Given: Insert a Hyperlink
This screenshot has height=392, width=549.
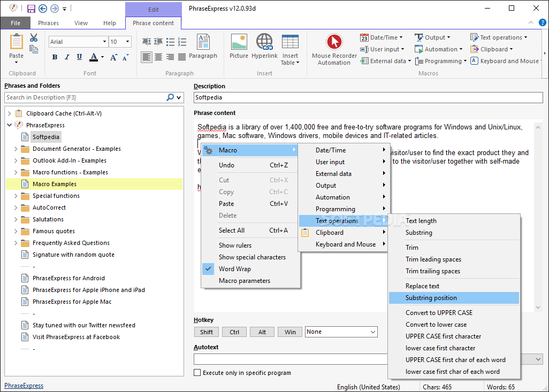Looking at the screenshot, I should (264, 46).
